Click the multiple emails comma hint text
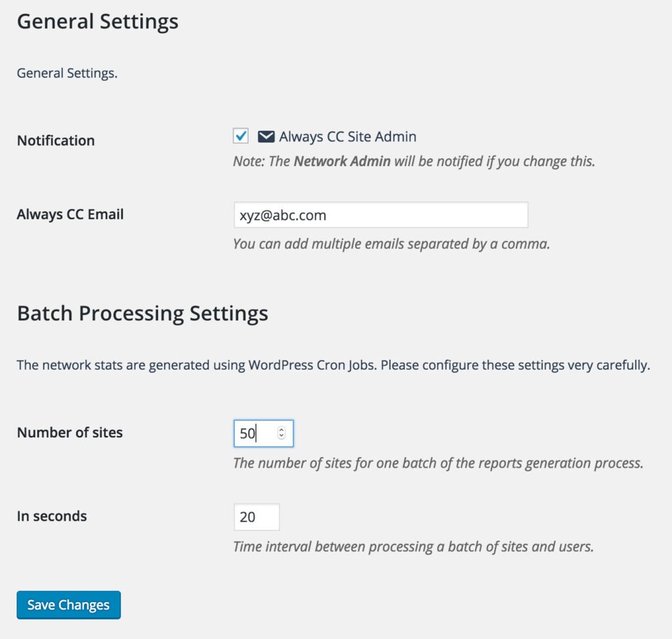Viewport: 672px width, 639px height. tap(391, 244)
